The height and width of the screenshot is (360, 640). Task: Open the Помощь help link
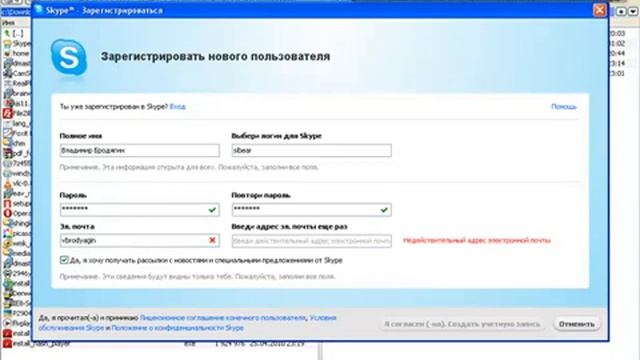tap(564, 107)
